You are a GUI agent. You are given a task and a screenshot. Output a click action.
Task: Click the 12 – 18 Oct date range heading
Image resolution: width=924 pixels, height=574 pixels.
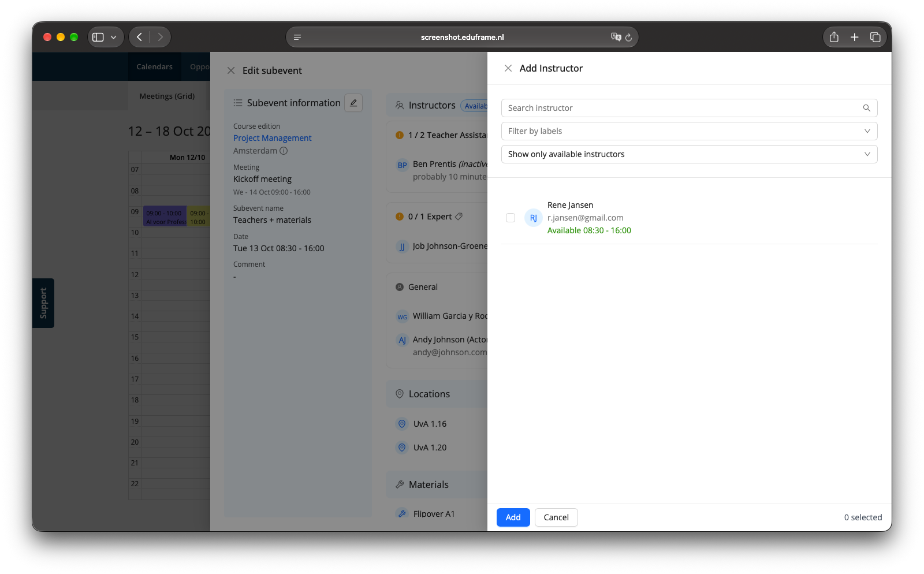tap(170, 131)
